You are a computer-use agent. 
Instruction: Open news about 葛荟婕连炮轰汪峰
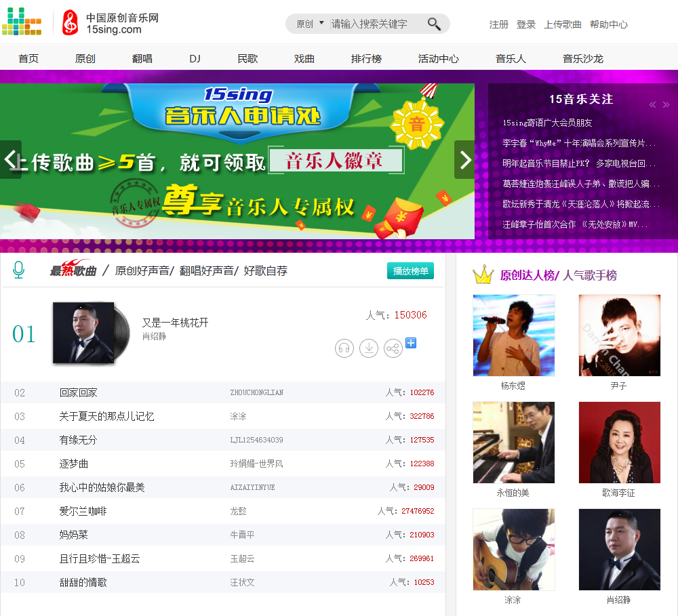[581, 184]
